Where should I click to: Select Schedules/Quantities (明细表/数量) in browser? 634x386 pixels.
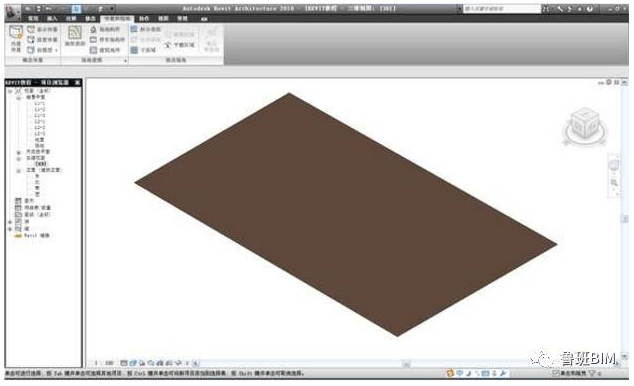click(38, 208)
